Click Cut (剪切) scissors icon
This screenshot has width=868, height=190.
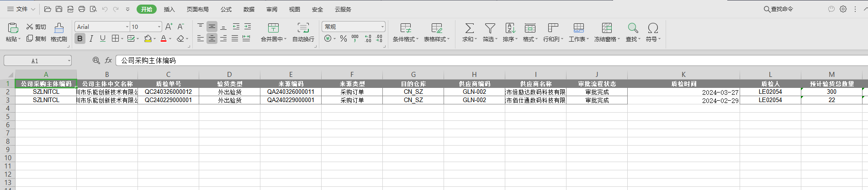tap(30, 27)
